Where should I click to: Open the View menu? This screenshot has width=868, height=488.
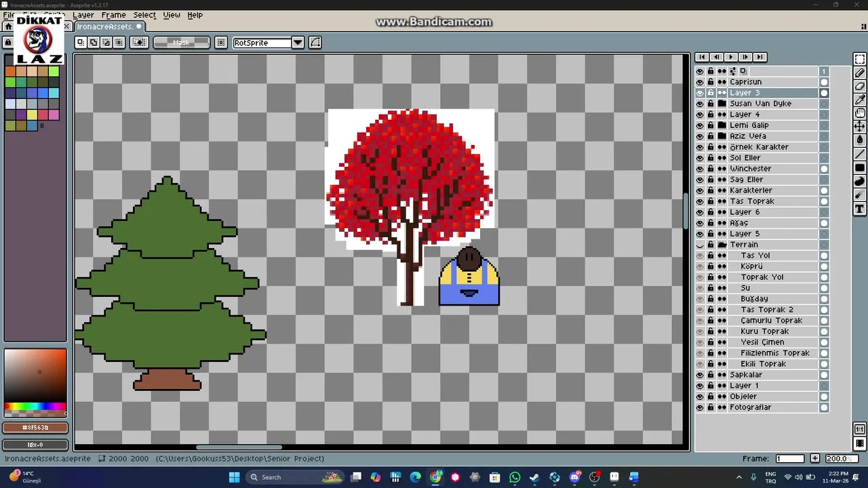tap(172, 15)
